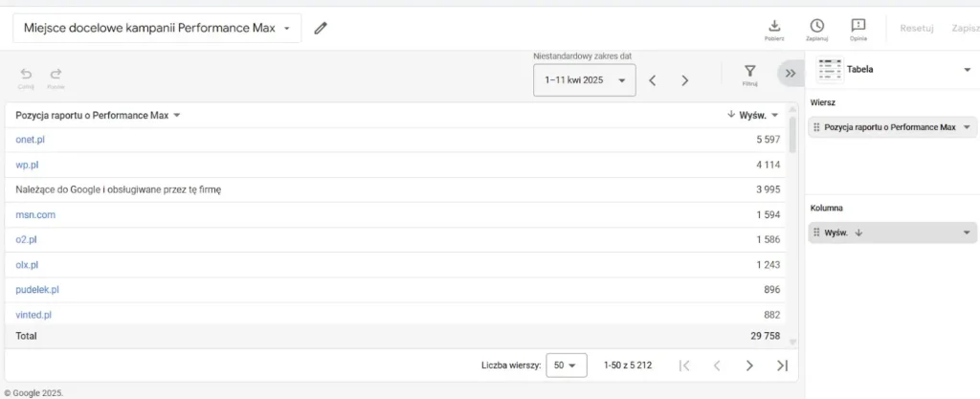
Task: Go to previous date range arrow
Action: (653, 80)
